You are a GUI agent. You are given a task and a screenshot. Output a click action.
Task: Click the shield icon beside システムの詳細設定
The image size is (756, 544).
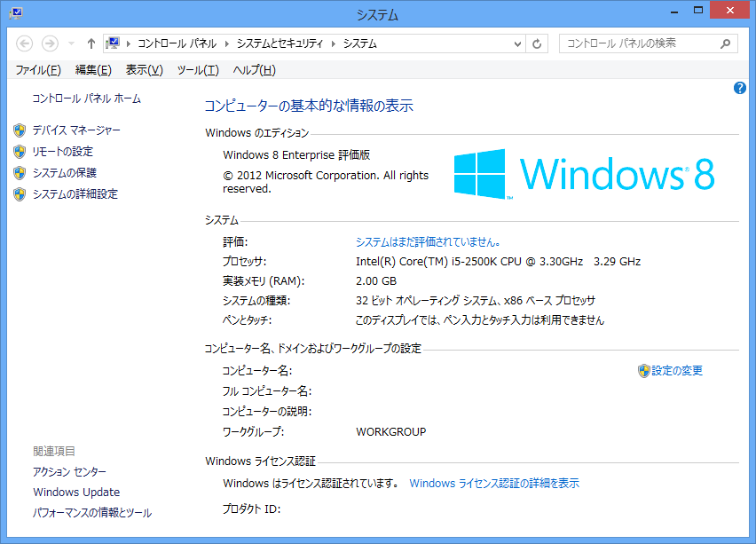(x=20, y=193)
